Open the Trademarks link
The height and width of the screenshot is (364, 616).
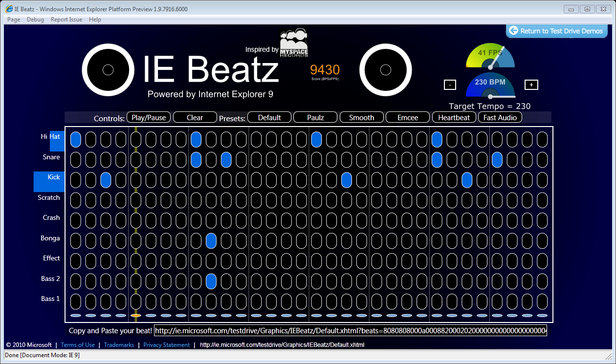click(119, 345)
